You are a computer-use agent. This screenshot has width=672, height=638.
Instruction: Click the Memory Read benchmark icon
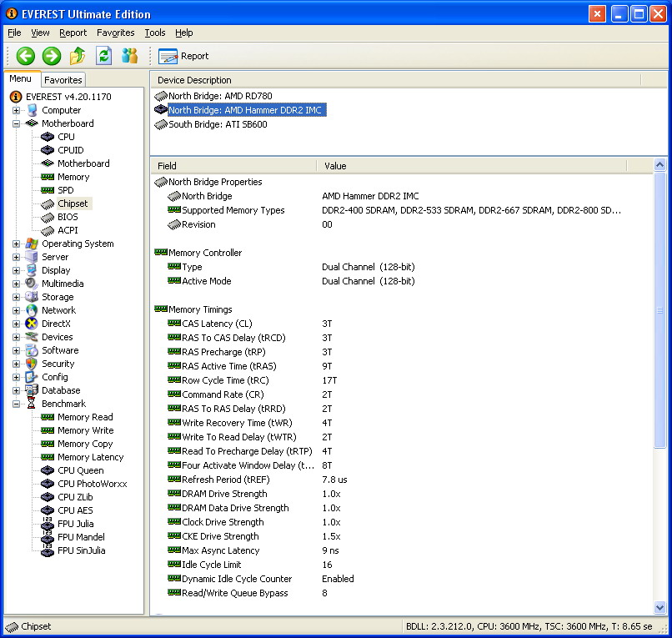click(48, 417)
